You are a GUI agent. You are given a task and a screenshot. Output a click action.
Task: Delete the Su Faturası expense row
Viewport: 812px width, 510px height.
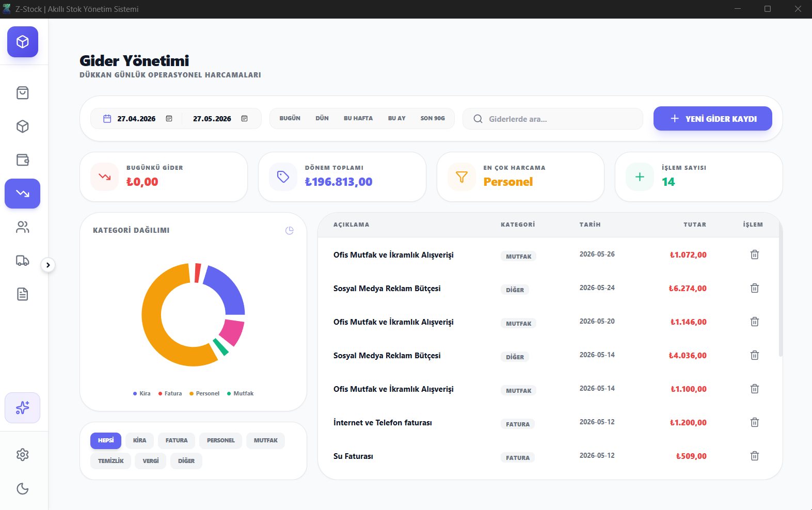755,456
